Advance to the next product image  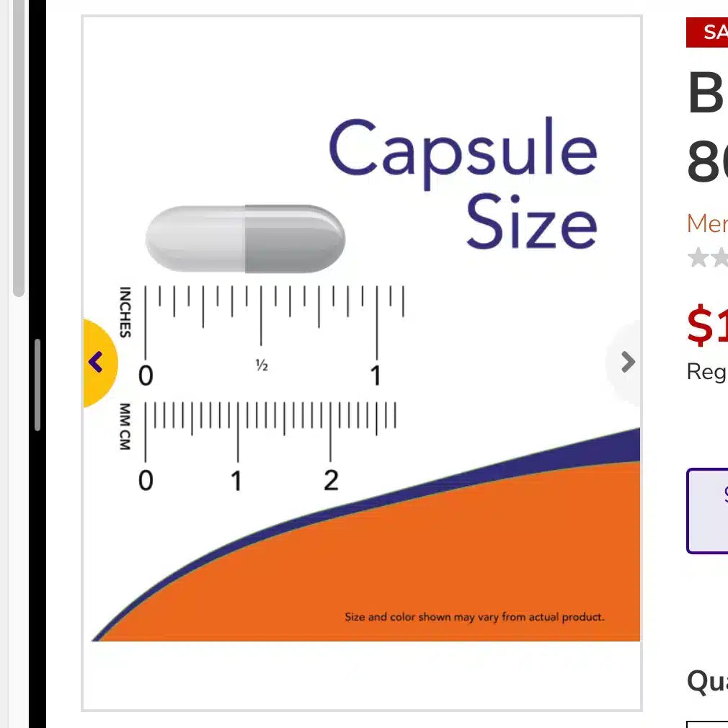click(627, 362)
